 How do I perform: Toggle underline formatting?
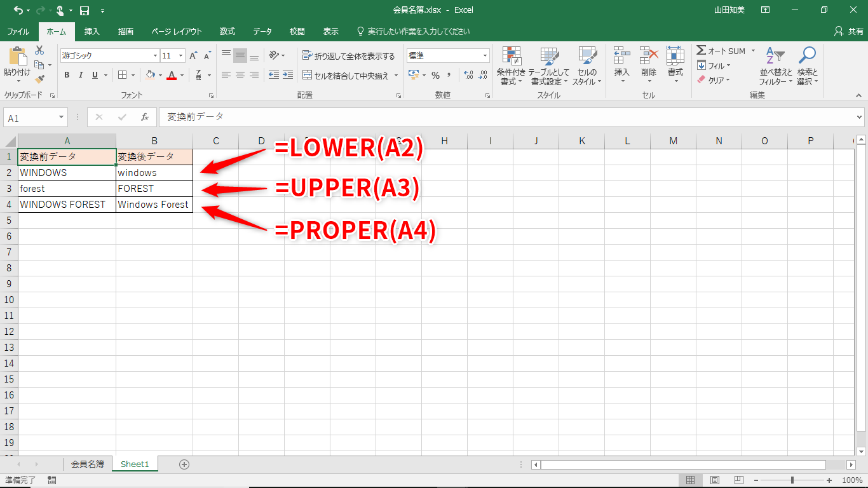(95, 75)
